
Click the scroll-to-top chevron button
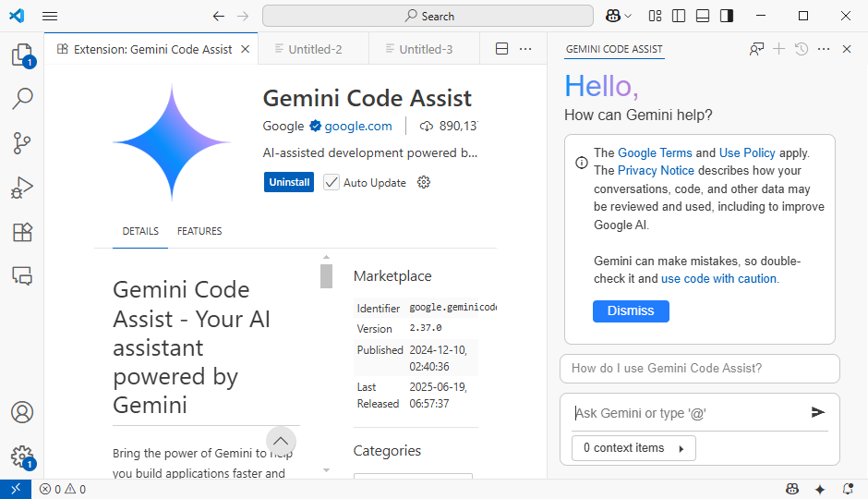point(281,442)
